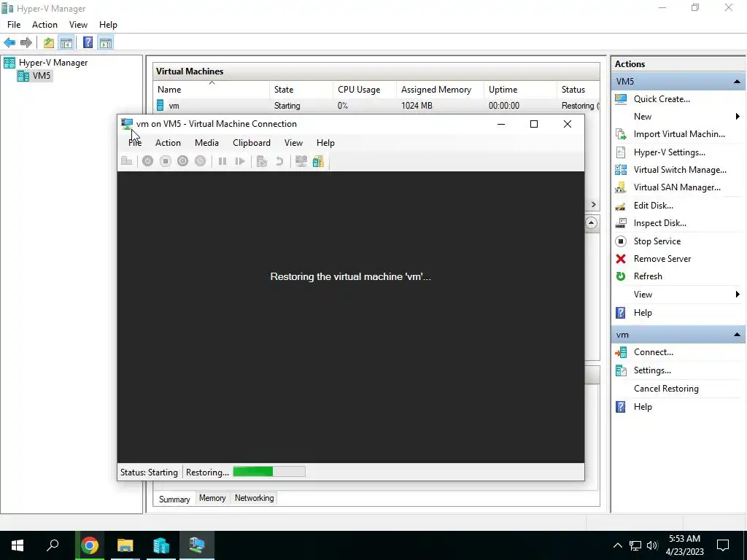Screen dimensions: 747x560
Task: Open the View menu in the VM Connection window
Action: pyautogui.click(x=293, y=143)
